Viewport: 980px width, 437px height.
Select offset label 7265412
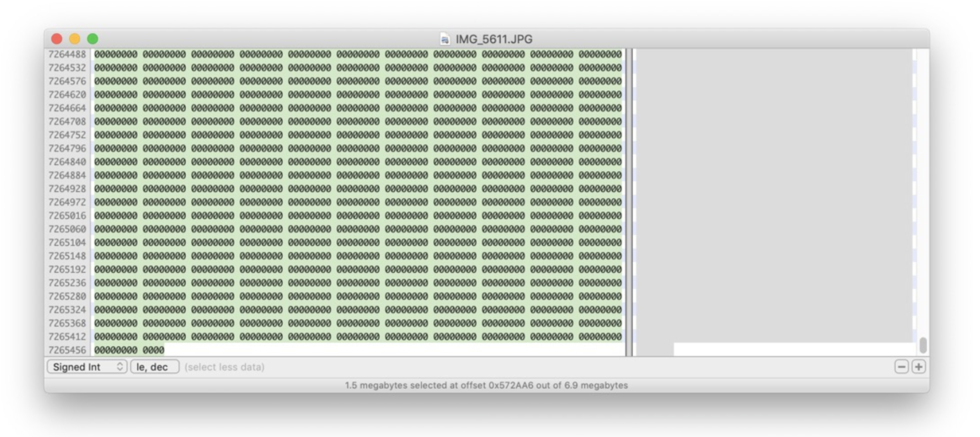pos(67,337)
